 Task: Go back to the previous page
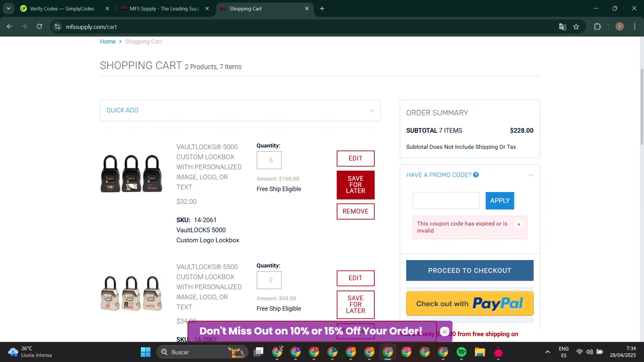(9, 27)
